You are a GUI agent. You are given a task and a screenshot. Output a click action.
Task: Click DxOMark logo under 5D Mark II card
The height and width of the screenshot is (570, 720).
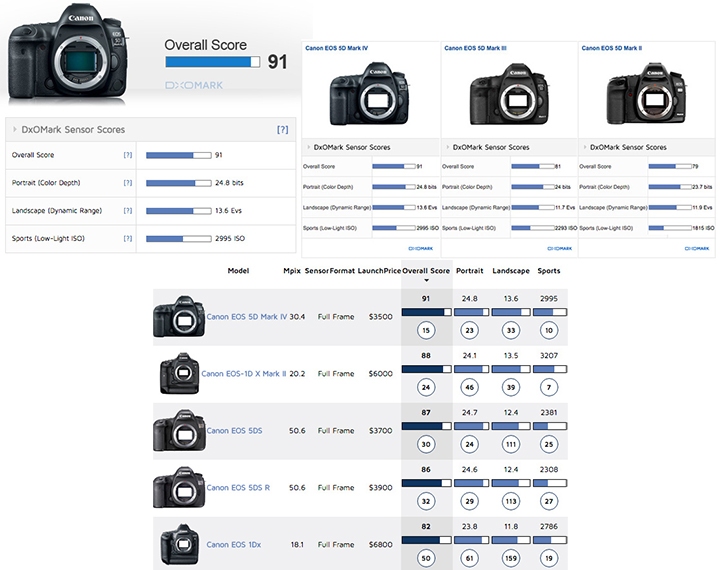click(x=697, y=248)
